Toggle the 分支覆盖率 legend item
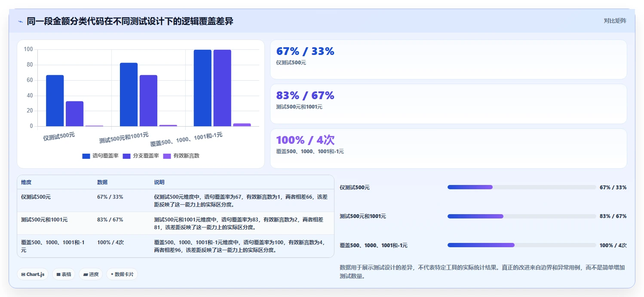 click(141, 156)
